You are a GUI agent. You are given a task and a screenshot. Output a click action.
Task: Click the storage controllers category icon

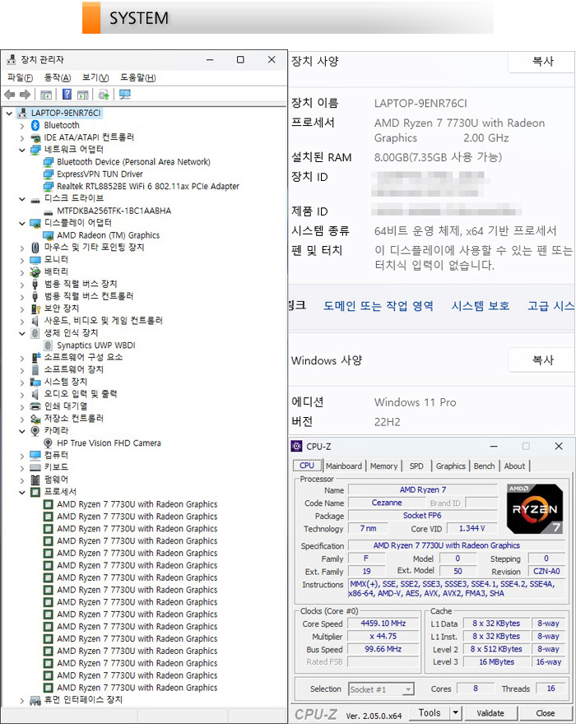coord(35,419)
